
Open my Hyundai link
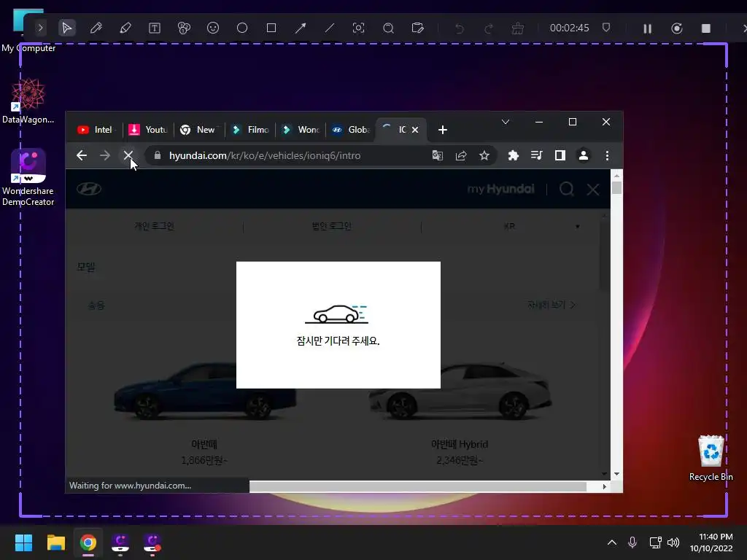point(500,189)
